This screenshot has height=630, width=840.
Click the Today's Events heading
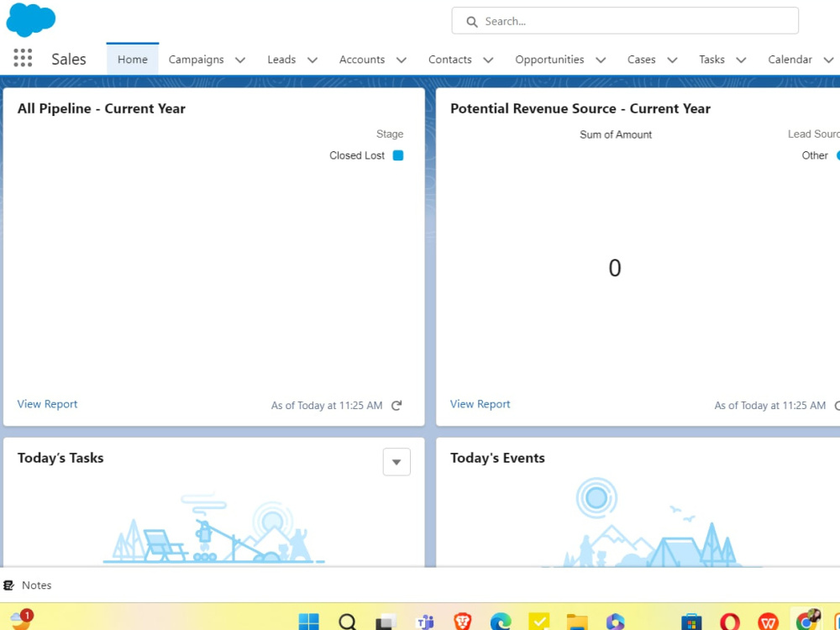497,458
